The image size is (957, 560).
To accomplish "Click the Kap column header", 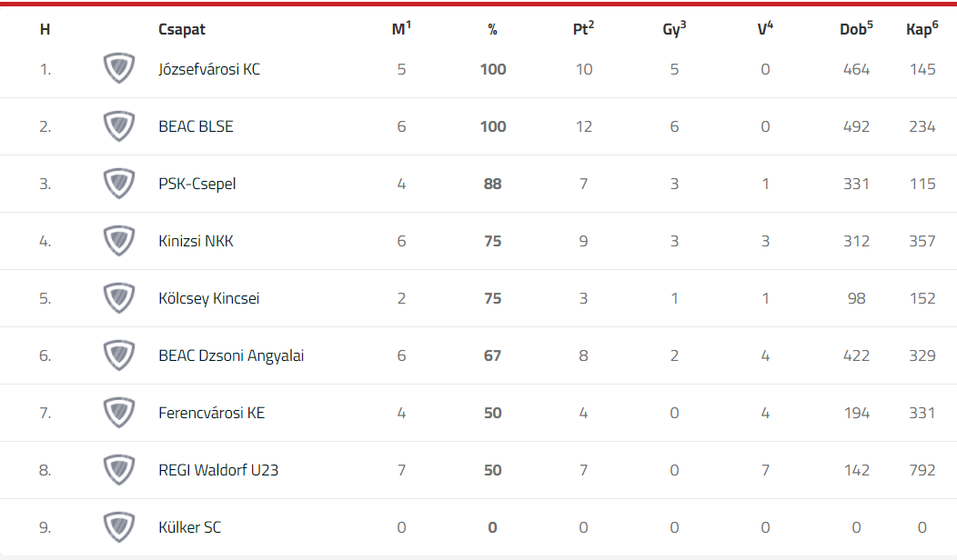I will click(x=922, y=29).
